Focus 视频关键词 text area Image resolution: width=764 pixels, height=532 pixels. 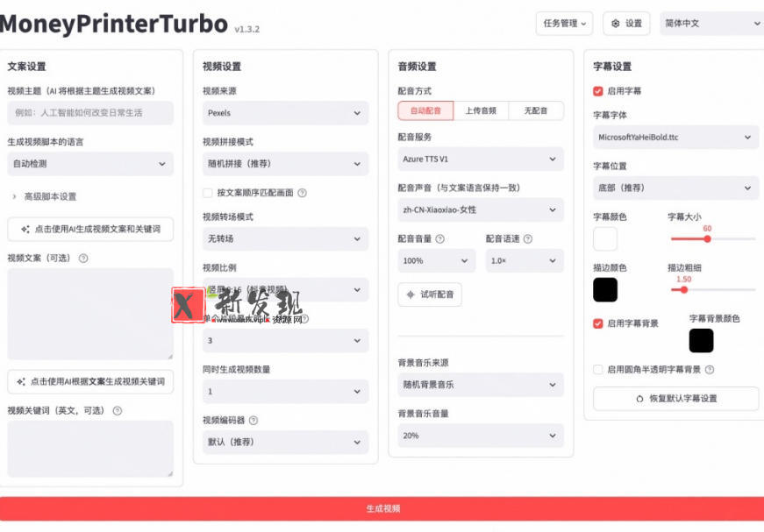tap(90, 449)
